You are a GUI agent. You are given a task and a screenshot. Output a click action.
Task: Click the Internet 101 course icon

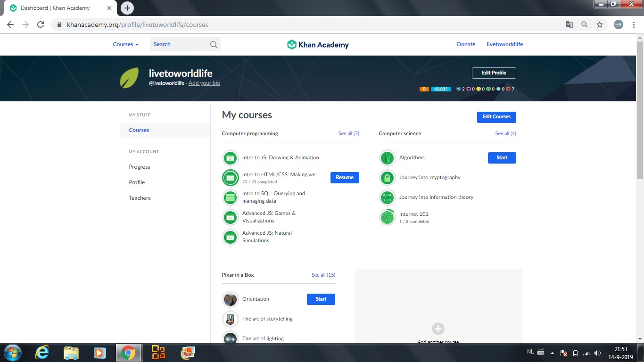387,217
